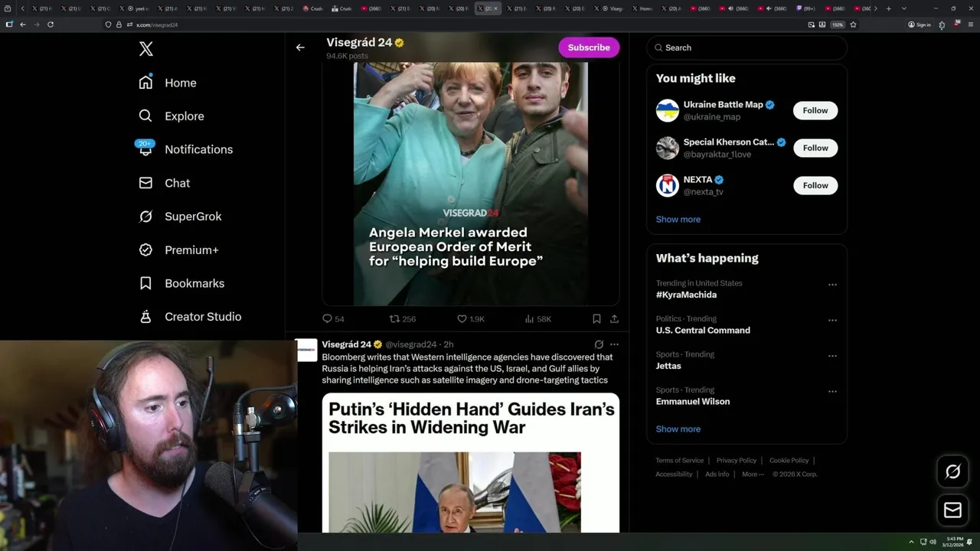Click the Creator Studio icon in the sidebar
The height and width of the screenshot is (551, 980).
tap(145, 316)
